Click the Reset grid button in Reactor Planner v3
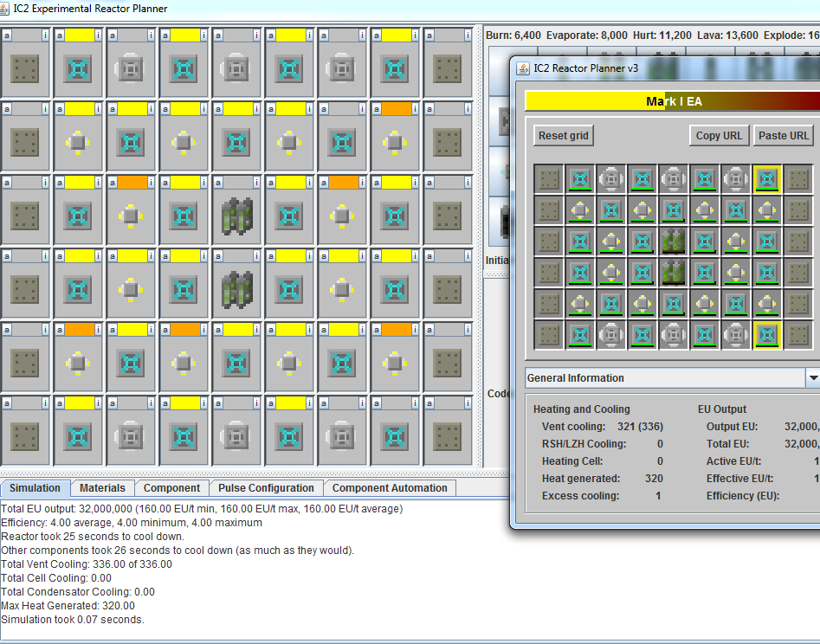Screen dimensions: 820x644 (x=563, y=135)
